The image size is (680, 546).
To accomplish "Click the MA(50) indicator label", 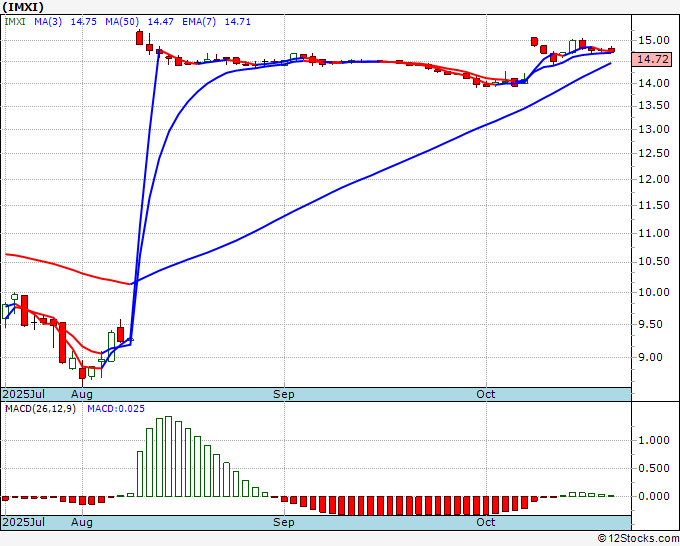I will coord(122,22).
